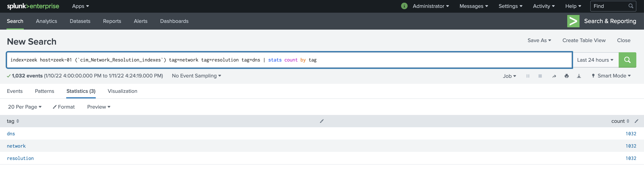
Task: Click the paintbrush icon on the tag column
Action: [321, 121]
